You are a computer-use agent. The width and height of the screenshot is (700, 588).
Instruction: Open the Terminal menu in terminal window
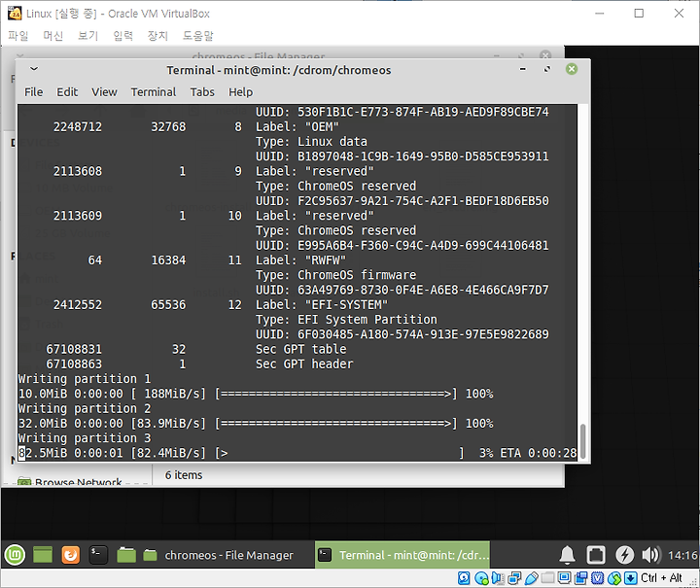tap(154, 92)
